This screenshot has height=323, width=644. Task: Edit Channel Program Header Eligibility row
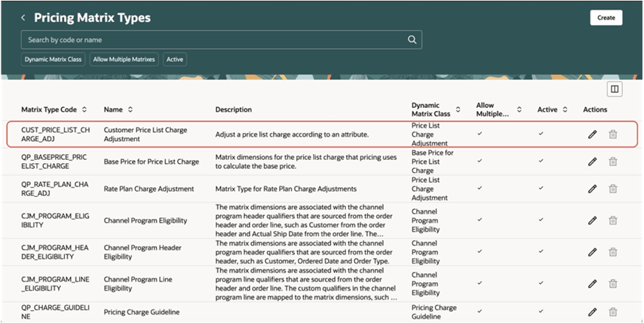click(592, 252)
